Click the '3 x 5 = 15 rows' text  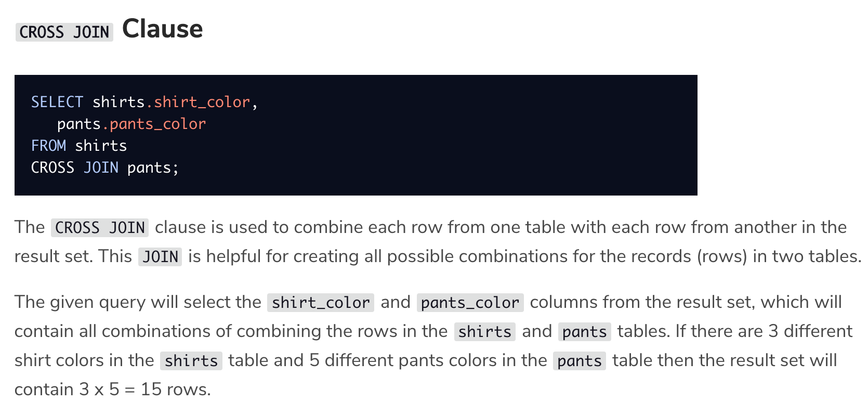145,390
